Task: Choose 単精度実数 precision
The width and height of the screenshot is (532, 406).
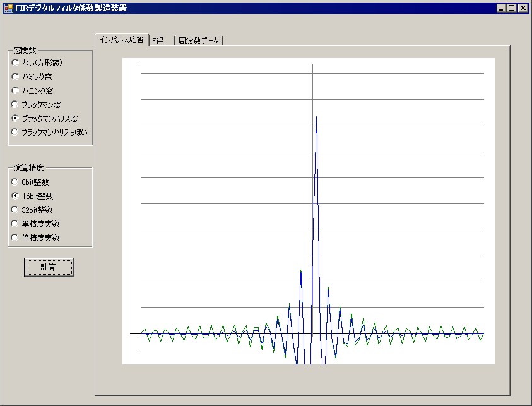Action: click(35, 224)
